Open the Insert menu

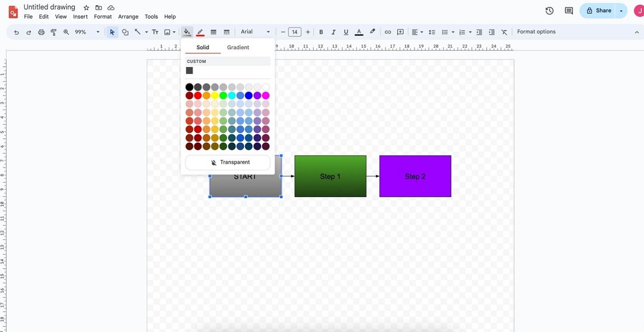(80, 17)
